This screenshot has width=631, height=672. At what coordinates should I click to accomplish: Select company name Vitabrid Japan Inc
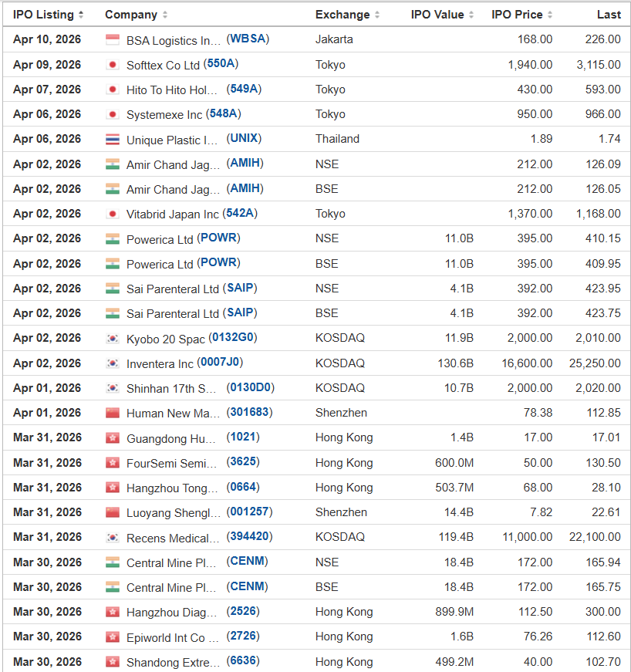[x=173, y=214]
